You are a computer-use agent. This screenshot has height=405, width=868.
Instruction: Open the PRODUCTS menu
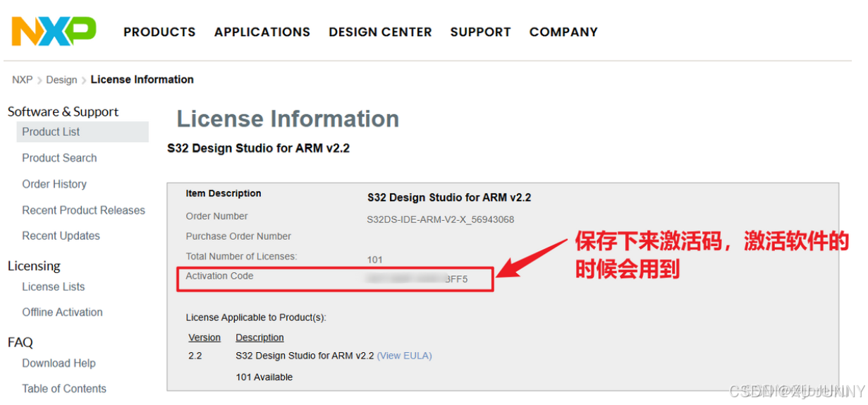[x=159, y=32]
